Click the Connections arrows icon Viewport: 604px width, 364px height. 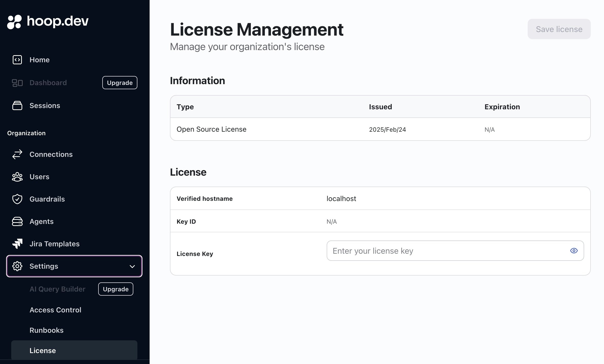tap(17, 154)
